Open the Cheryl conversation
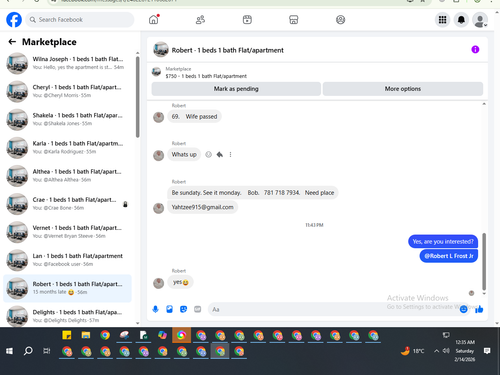 click(x=67, y=91)
